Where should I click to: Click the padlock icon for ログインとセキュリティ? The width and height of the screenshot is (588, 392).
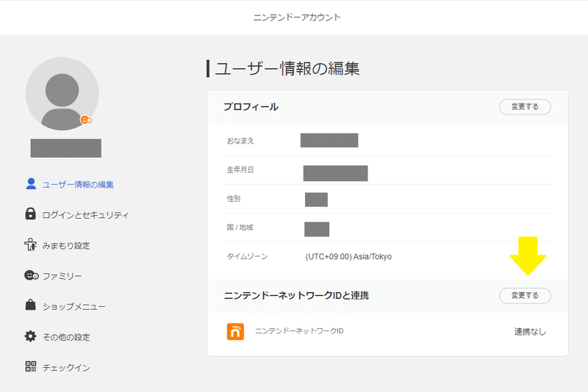click(x=30, y=214)
